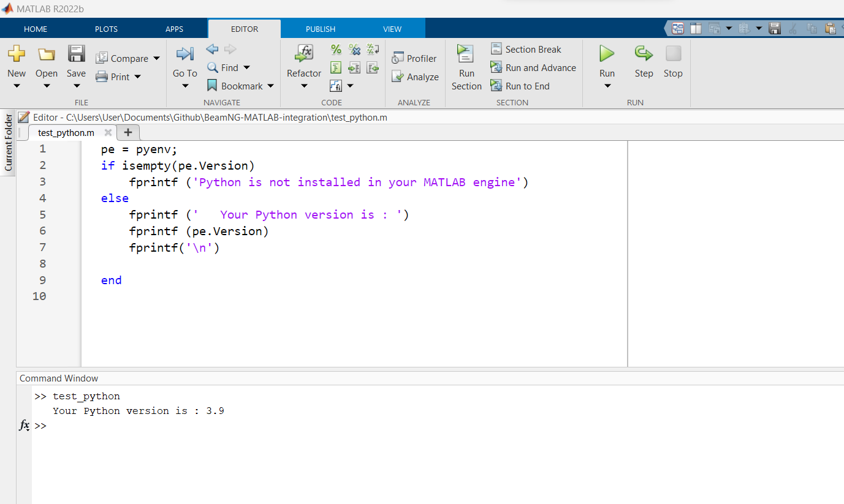Image resolution: width=844 pixels, height=504 pixels.
Task: Click the 'end' keyword on line 9
Action: point(112,280)
